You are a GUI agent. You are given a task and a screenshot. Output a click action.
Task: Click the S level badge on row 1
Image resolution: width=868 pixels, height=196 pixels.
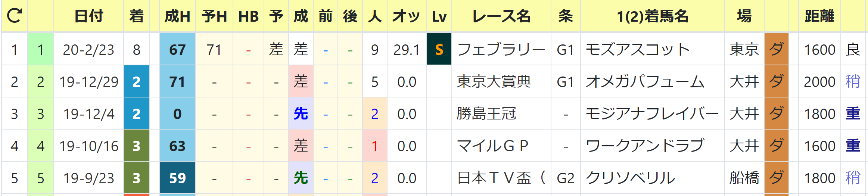coord(439,49)
